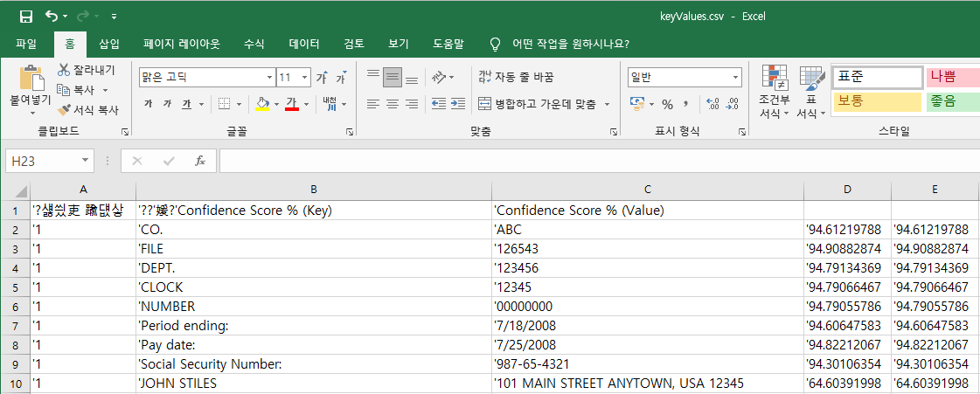980x394 pixels.
Task: Open the 도움말 tab
Action: click(448, 44)
